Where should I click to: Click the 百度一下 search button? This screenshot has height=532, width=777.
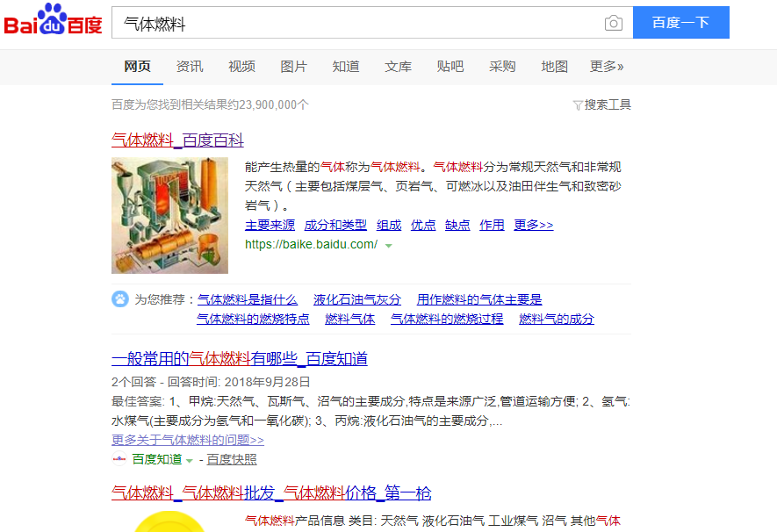pyautogui.click(x=681, y=22)
